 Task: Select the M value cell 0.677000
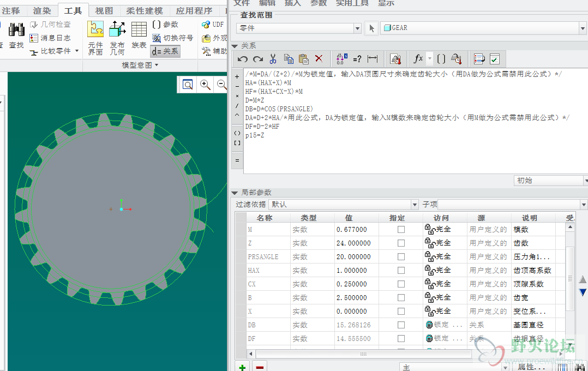click(356, 230)
